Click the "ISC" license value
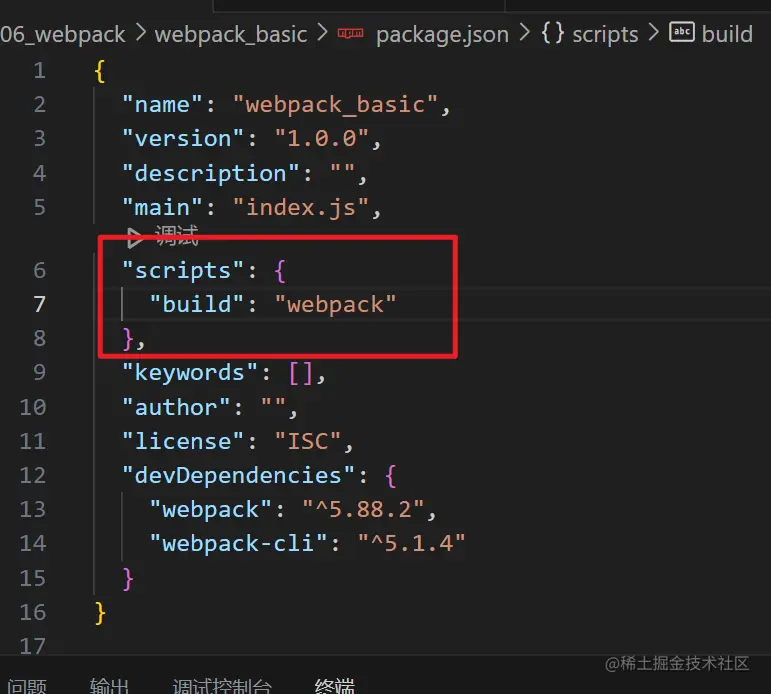Viewport: 771px width, 694px height. pos(307,441)
